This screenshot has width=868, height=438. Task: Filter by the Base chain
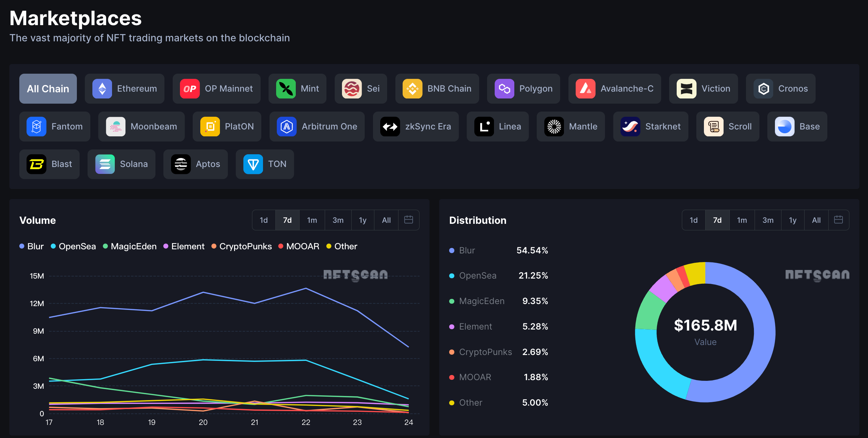click(x=797, y=127)
